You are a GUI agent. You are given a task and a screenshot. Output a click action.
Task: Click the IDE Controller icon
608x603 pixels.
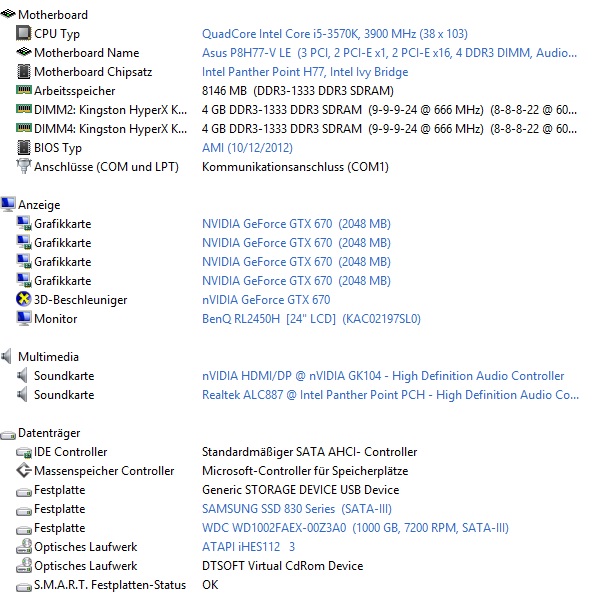pyautogui.click(x=24, y=453)
